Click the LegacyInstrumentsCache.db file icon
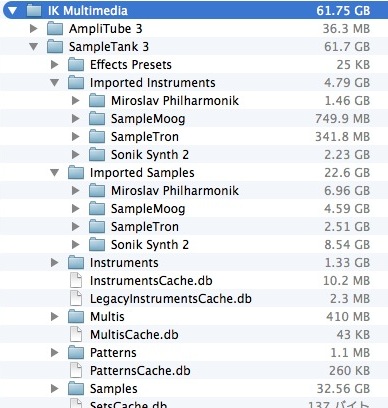Viewport: 388px width, 408px height. click(76, 299)
